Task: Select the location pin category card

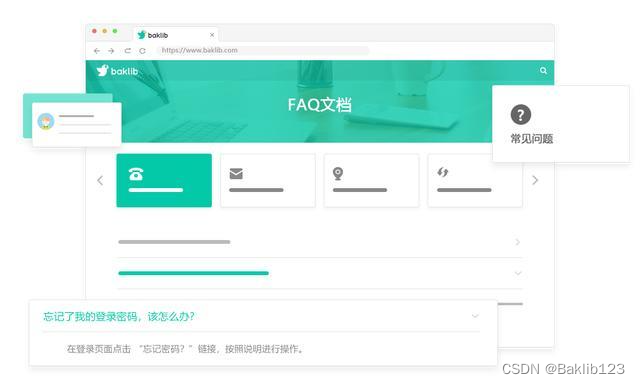Action: tap(371, 180)
